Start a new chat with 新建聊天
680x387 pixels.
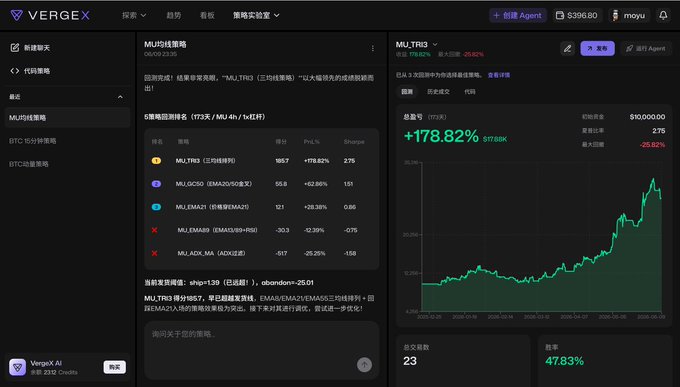click(x=30, y=48)
